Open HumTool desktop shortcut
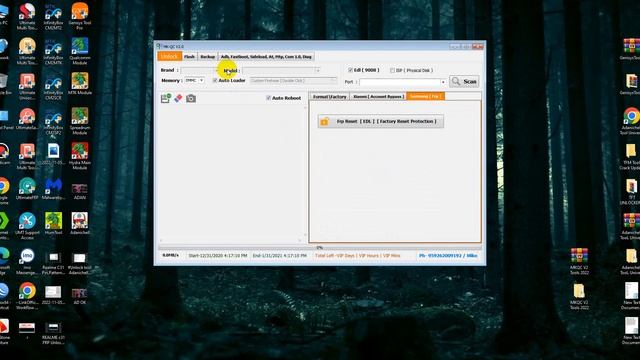The width and height of the screenshot is (640, 360). point(53,224)
